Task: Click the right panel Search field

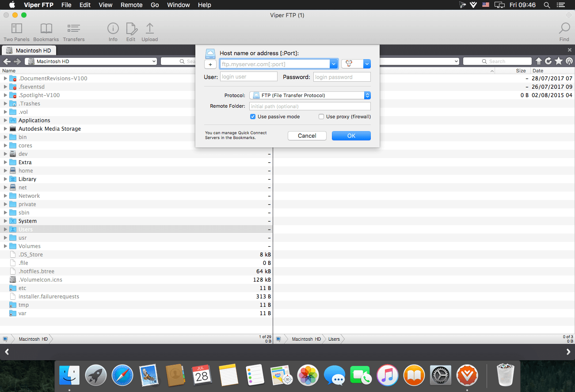Action: pyautogui.click(x=497, y=61)
